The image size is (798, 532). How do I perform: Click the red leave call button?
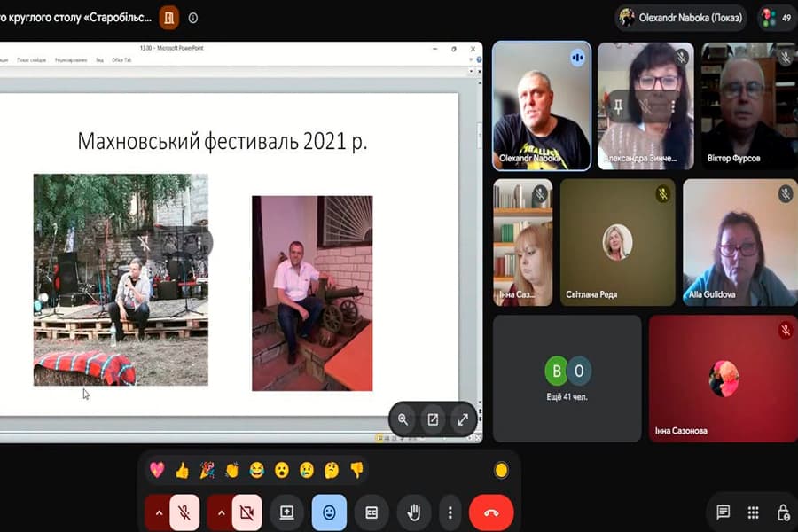click(491, 512)
